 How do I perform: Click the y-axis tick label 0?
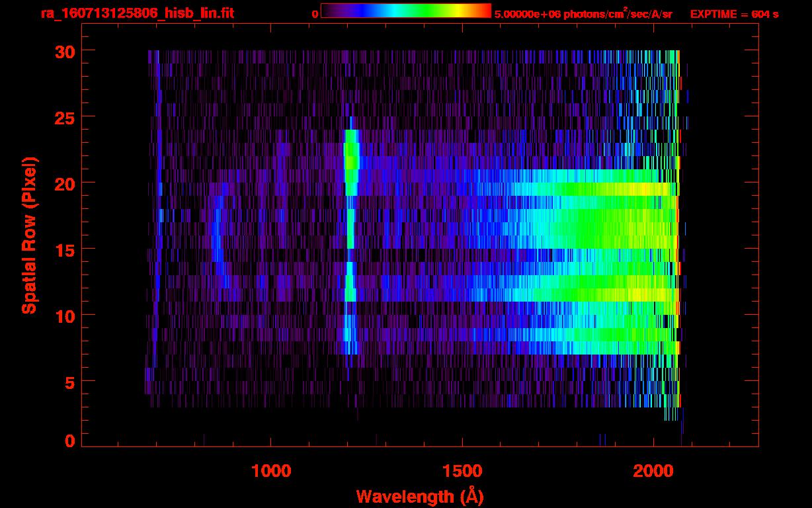68,441
